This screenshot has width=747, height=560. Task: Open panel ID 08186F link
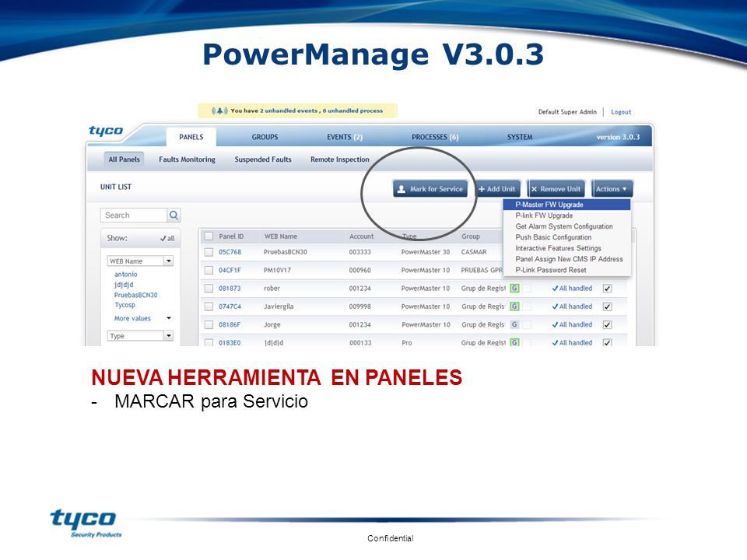[230, 324]
